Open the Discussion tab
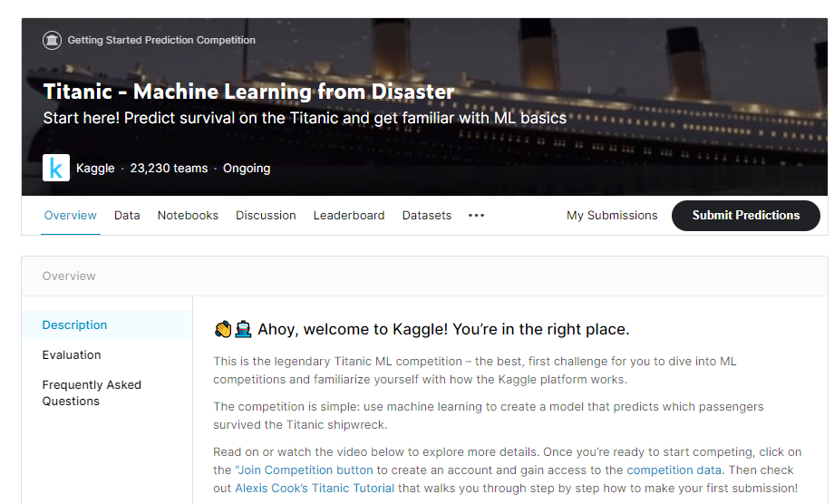Screen dimensions: 834x504 tap(266, 216)
